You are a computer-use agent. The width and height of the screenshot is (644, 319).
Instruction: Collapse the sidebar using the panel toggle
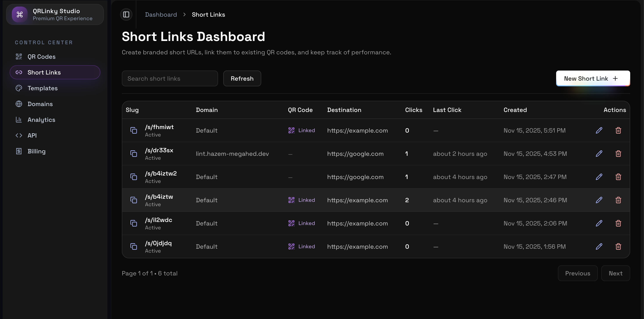click(126, 14)
